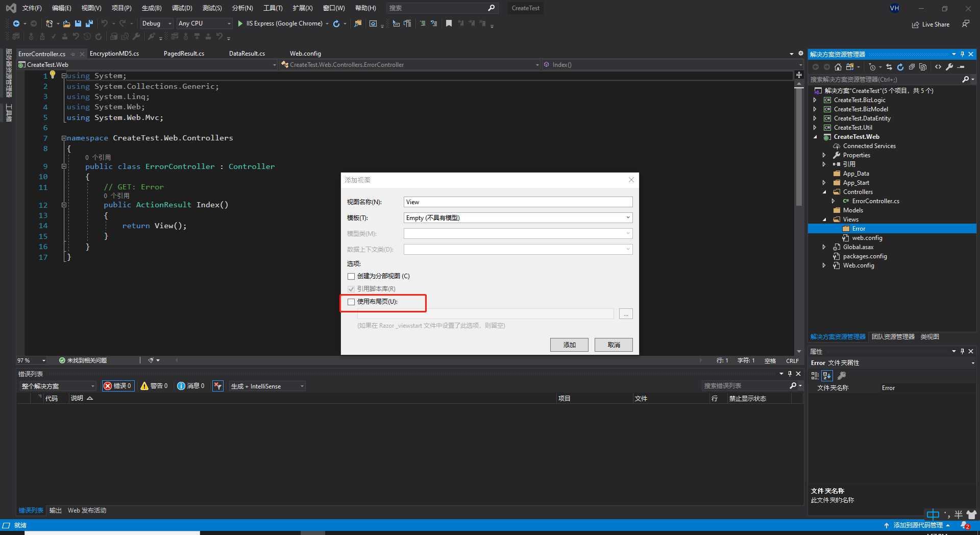Open Properties wrench icon in Solution Explorer
Image resolution: width=980 pixels, height=535 pixels.
tap(949, 67)
